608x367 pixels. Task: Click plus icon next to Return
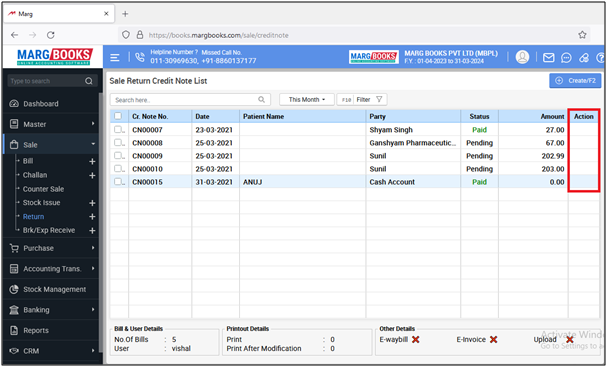(92, 217)
